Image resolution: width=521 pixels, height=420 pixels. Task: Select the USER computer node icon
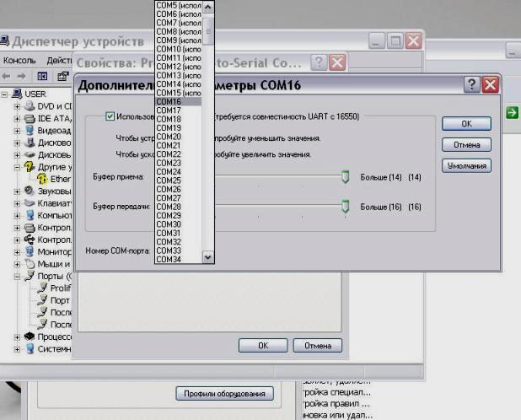(x=17, y=94)
